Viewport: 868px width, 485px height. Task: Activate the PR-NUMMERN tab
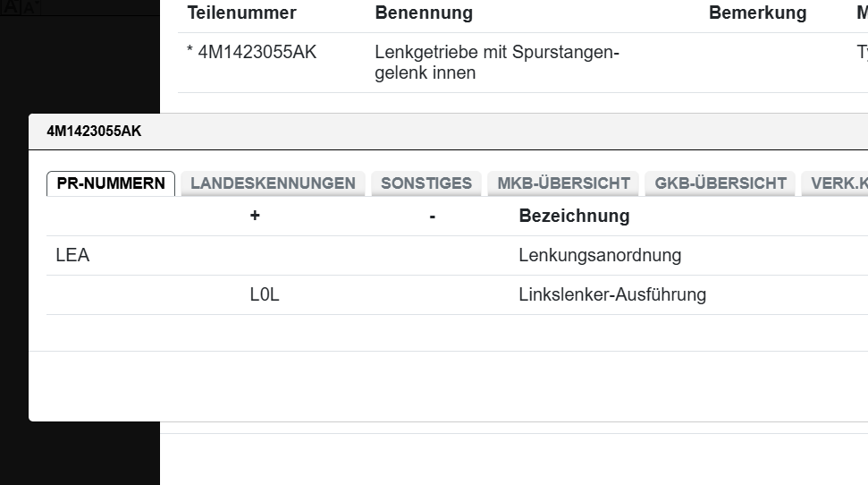click(x=111, y=183)
